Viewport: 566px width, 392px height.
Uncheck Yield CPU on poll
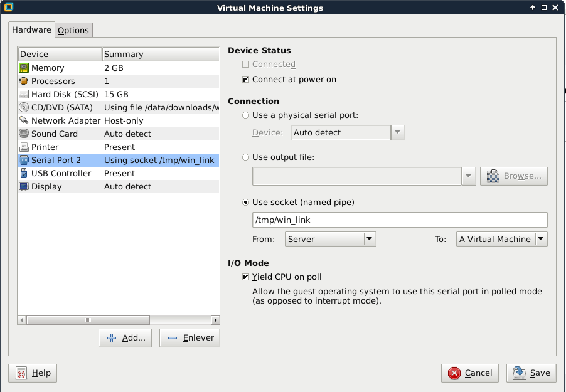pyautogui.click(x=246, y=277)
